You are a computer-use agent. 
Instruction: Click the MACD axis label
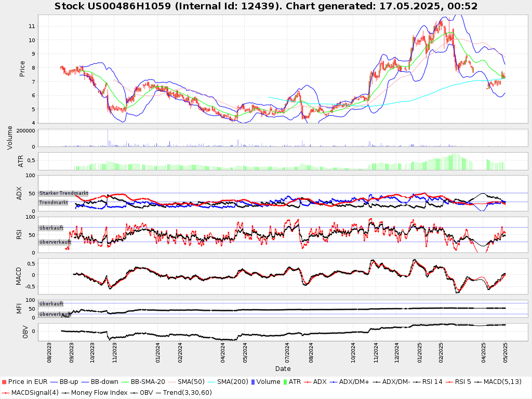(19, 276)
